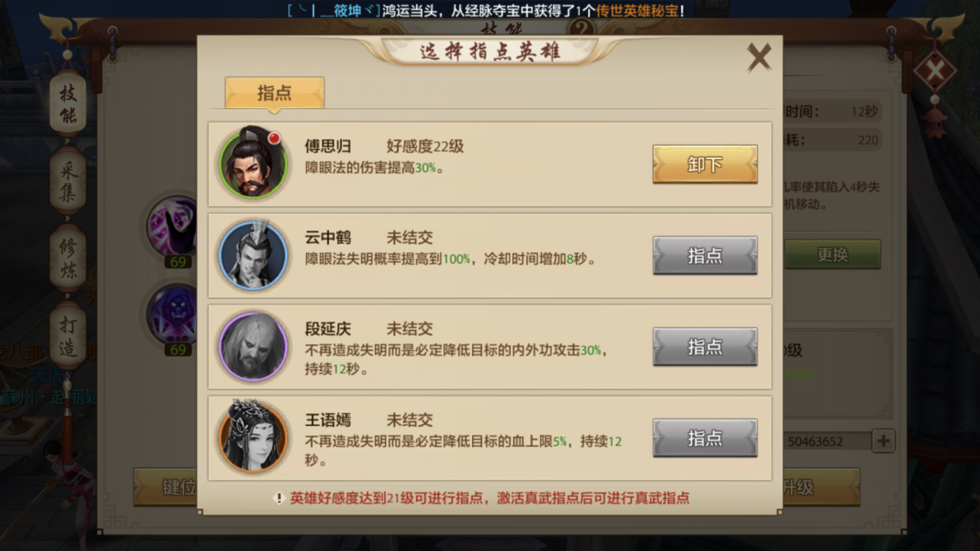Click 指点 button for 云中鹤
This screenshot has height=551, width=980.
click(705, 255)
